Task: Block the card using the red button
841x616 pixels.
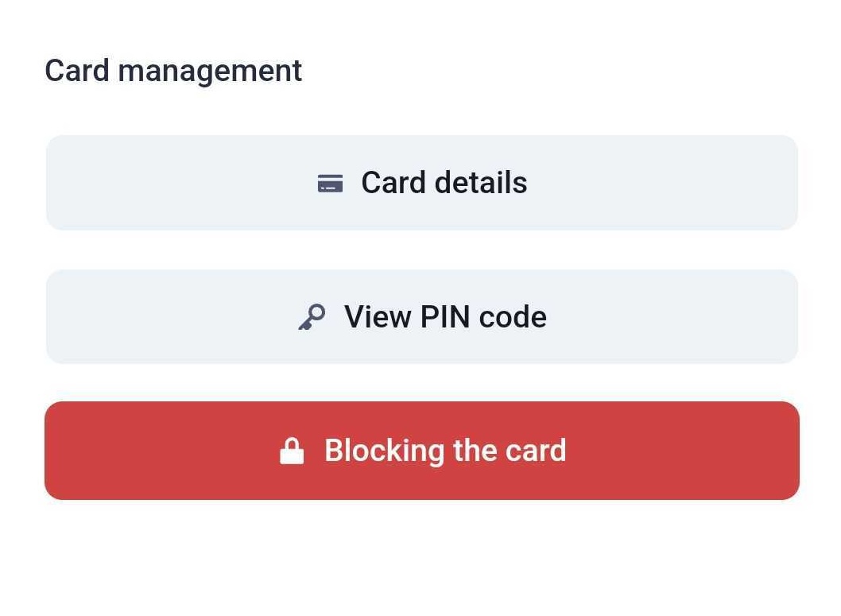Action: 421,450
